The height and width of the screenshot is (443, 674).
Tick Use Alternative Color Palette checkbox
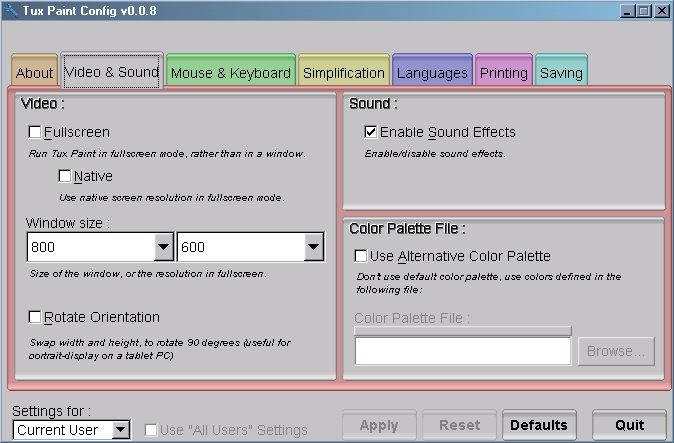361,256
